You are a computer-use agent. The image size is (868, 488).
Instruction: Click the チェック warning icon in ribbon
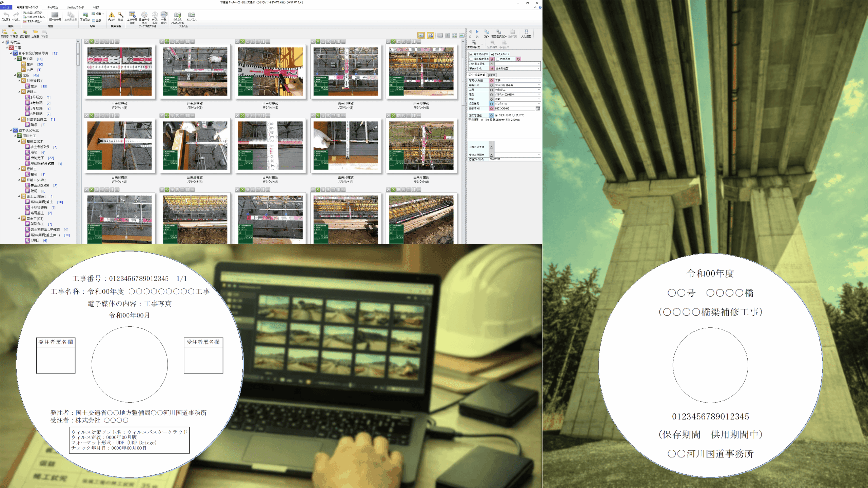pyautogui.click(x=111, y=15)
